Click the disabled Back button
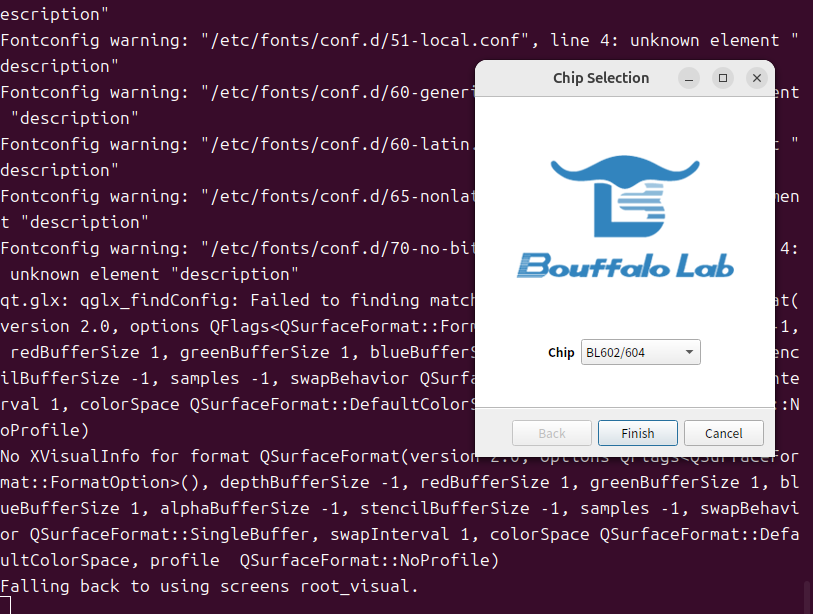813x614 pixels. (x=552, y=433)
